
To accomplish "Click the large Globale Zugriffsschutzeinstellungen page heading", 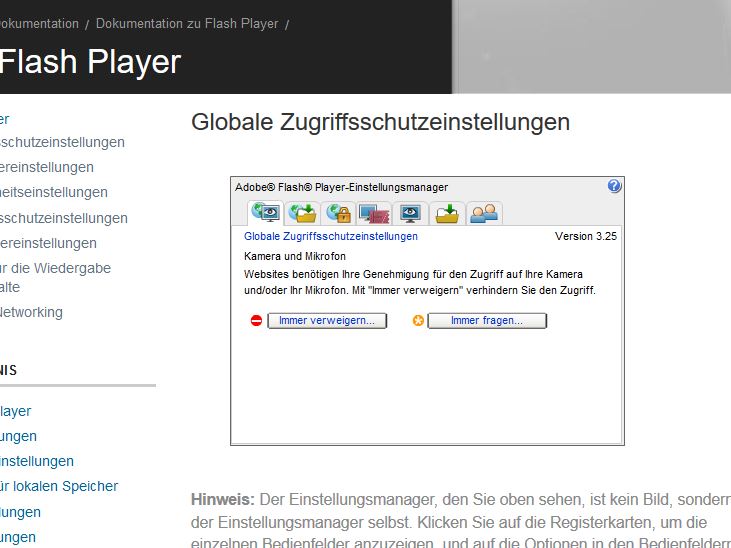I will pos(380,122).
